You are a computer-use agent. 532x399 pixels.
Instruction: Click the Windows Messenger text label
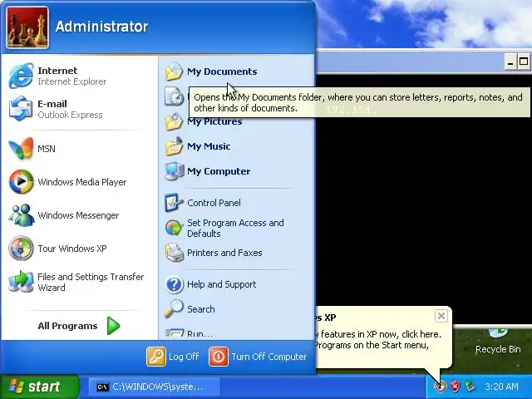78,215
